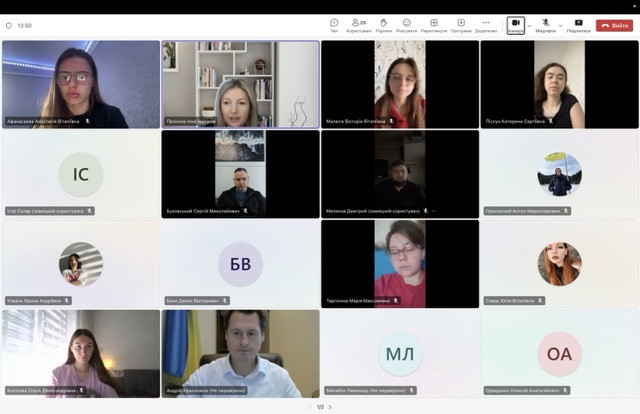
Task: Select the БВ avatar participant tile
Action: [x=240, y=264]
